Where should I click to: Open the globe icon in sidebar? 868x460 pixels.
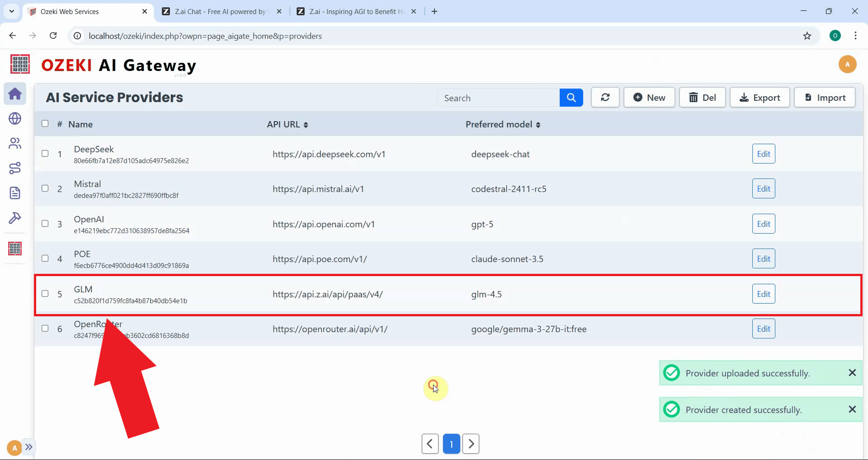click(x=15, y=118)
